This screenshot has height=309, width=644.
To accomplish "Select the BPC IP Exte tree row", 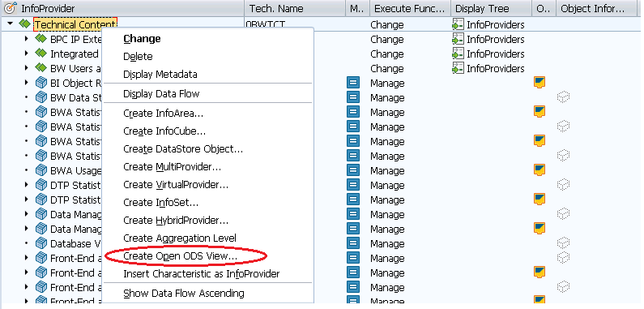I will click(75, 39).
